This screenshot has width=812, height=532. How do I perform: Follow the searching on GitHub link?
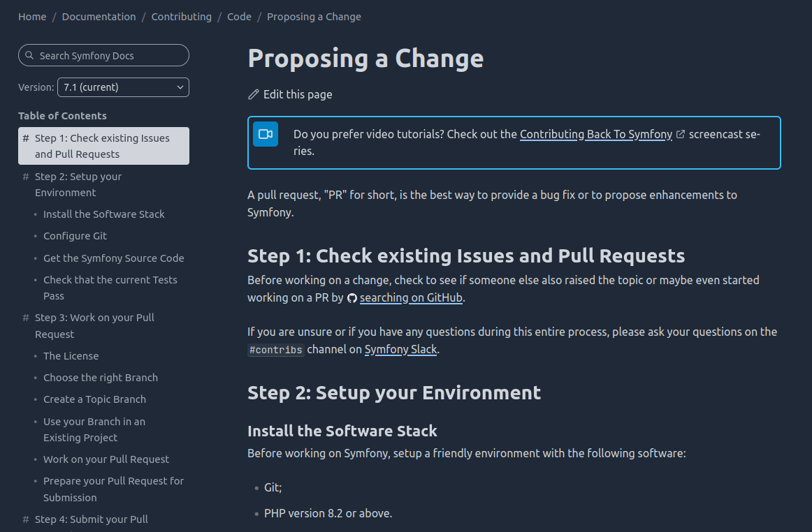click(x=411, y=297)
